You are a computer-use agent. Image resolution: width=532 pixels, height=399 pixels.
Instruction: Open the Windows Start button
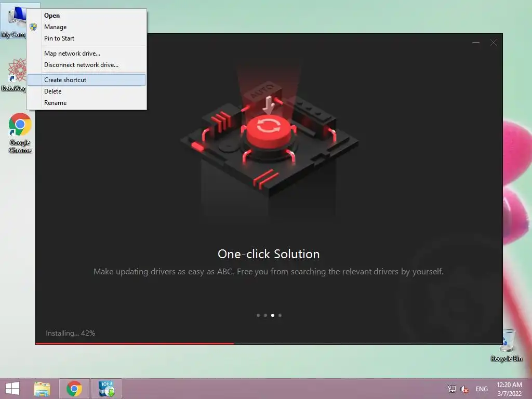point(12,389)
